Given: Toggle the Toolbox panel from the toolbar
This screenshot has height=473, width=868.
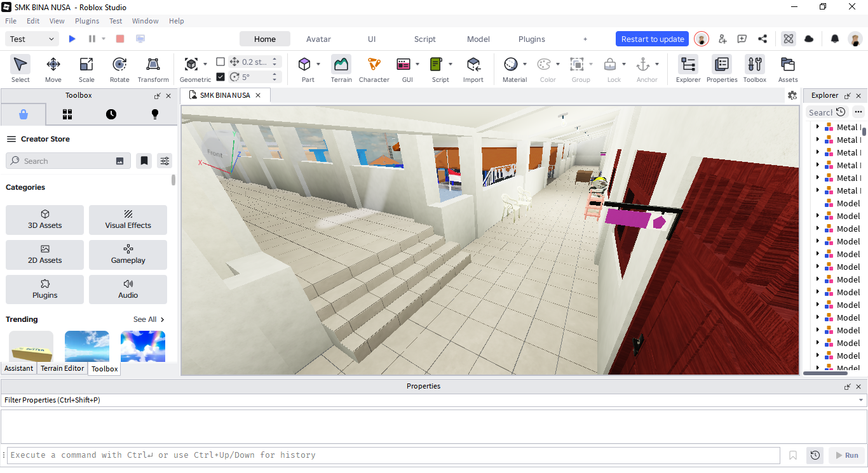Looking at the screenshot, I should coord(755,69).
